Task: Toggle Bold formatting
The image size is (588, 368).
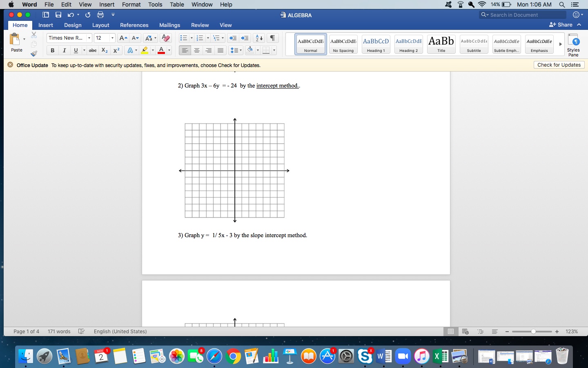Action: (x=52, y=50)
